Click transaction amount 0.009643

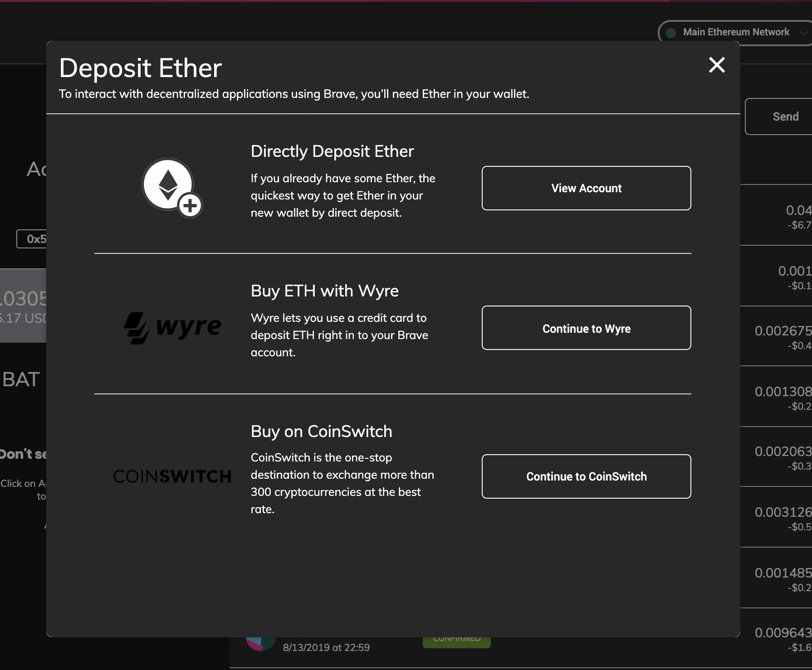click(x=783, y=633)
